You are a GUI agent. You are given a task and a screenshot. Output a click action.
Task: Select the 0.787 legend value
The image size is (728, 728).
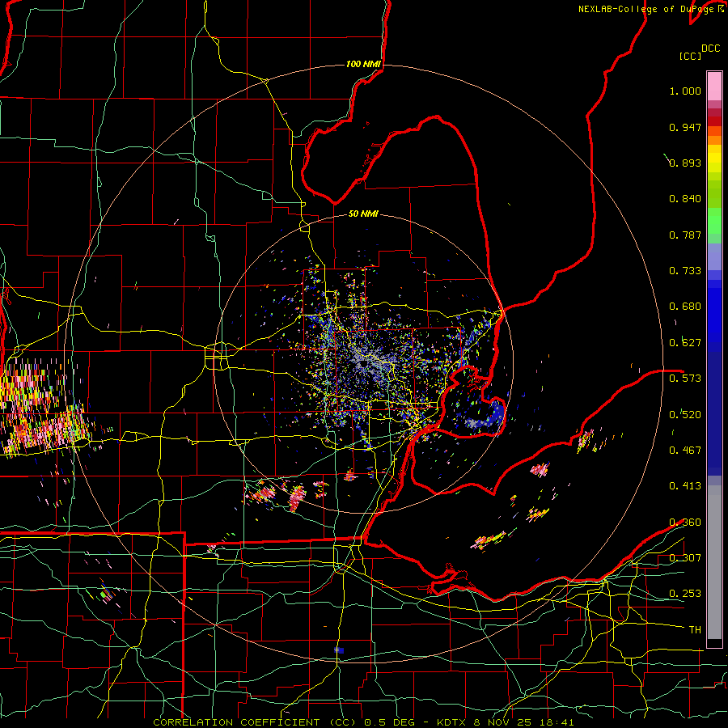685,235
